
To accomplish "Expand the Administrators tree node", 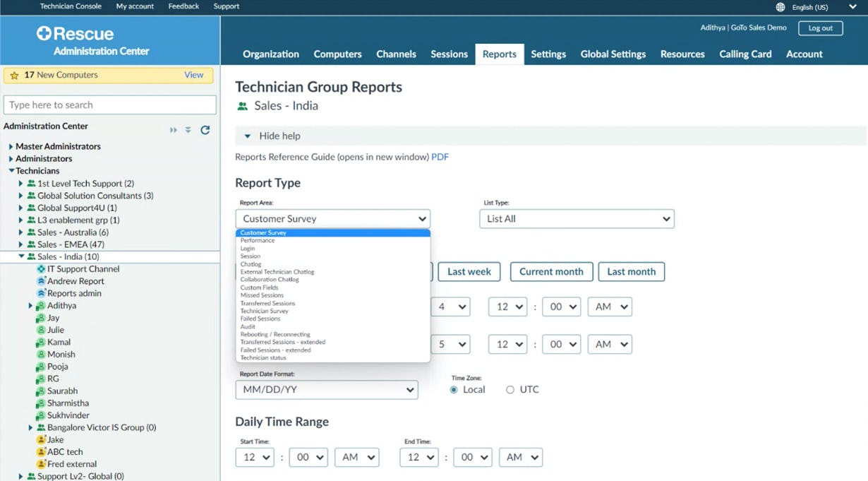I will [x=11, y=159].
